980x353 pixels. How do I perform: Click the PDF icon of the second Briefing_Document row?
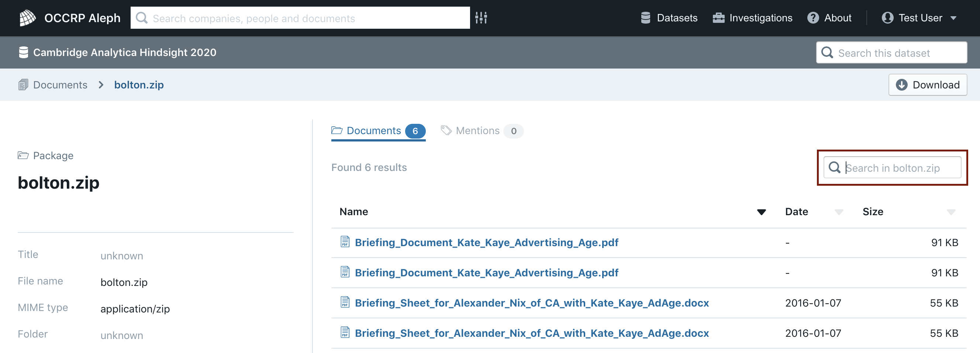pyautogui.click(x=345, y=272)
